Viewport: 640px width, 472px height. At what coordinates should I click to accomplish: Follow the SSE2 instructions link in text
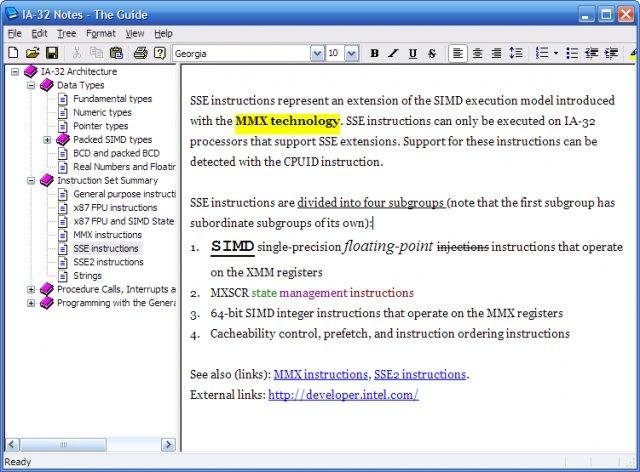[x=420, y=374]
